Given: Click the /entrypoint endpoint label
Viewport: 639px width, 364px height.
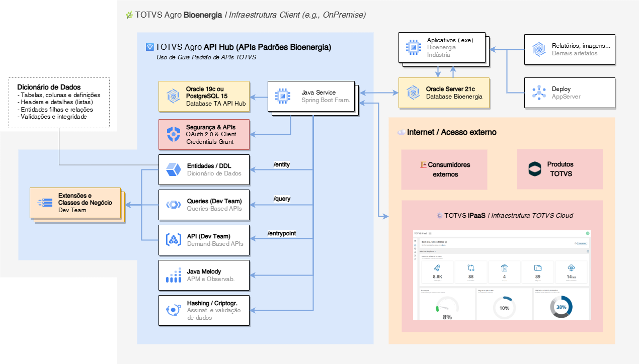Looking at the screenshot, I should click(x=282, y=233).
